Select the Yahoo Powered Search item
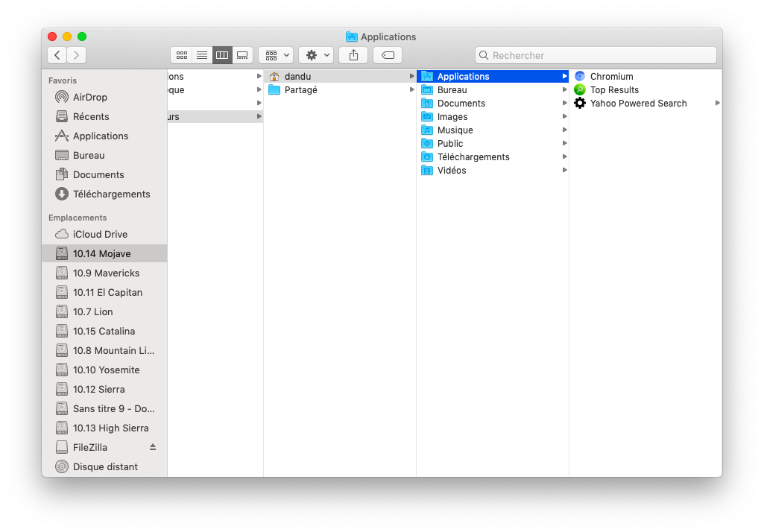 point(645,104)
